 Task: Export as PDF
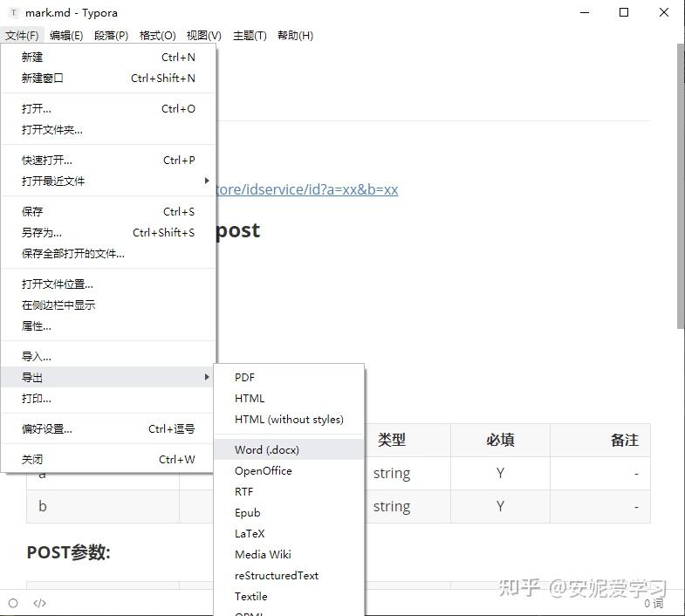tap(289, 378)
